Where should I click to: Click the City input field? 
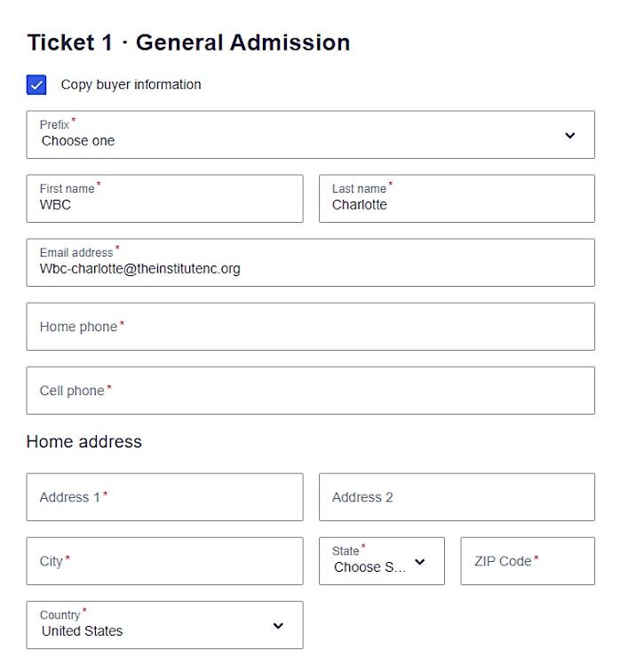click(x=164, y=561)
